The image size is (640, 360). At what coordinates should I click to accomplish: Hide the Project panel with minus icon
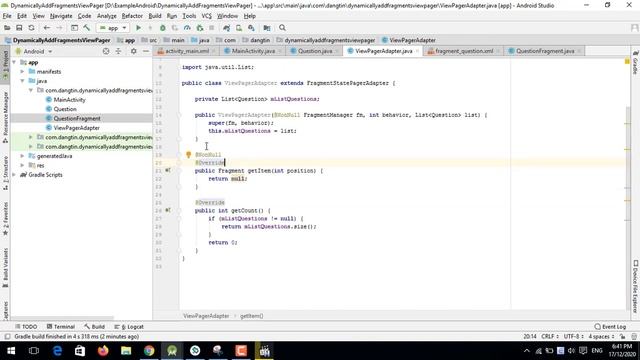point(146,51)
